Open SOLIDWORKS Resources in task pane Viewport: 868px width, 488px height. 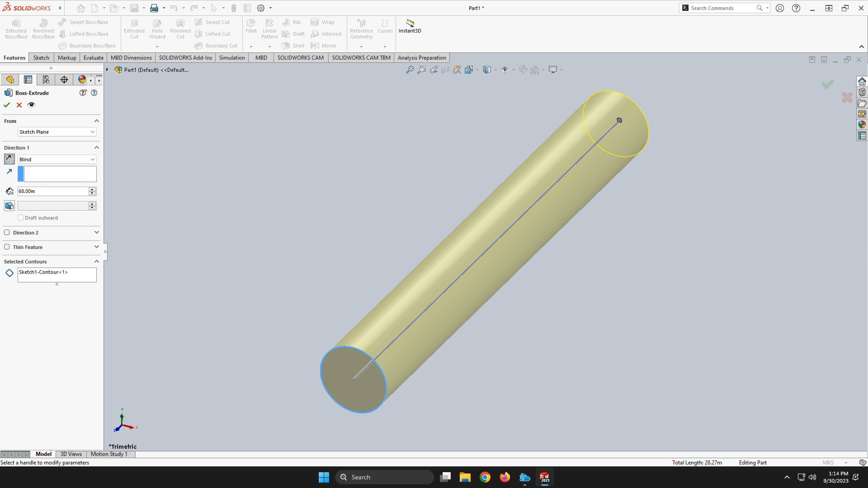[x=862, y=82]
